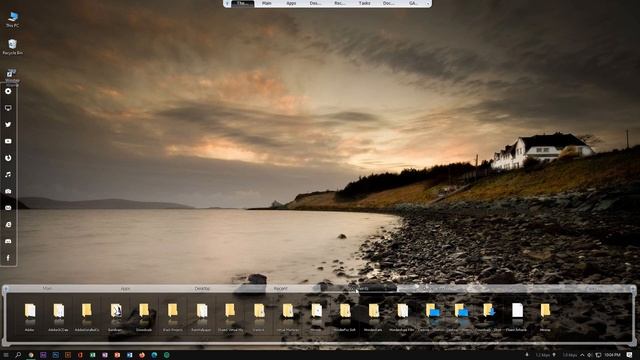The width and height of the screenshot is (640, 360).
Task: Switch to Desktop tab in bottom dock
Action: (x=202, y=288)
